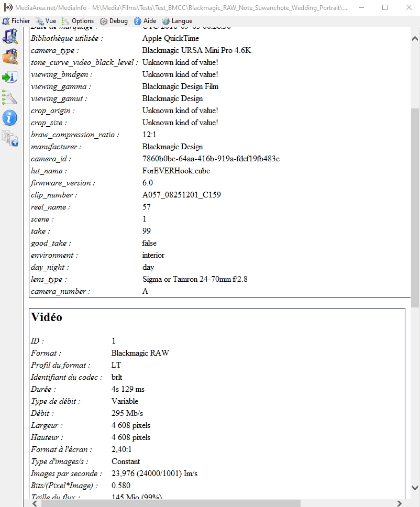Image resolution: width=420 pixels, height=507 pixels.
Task: Click the Type de débit value Variable
Action: (125, 401)
